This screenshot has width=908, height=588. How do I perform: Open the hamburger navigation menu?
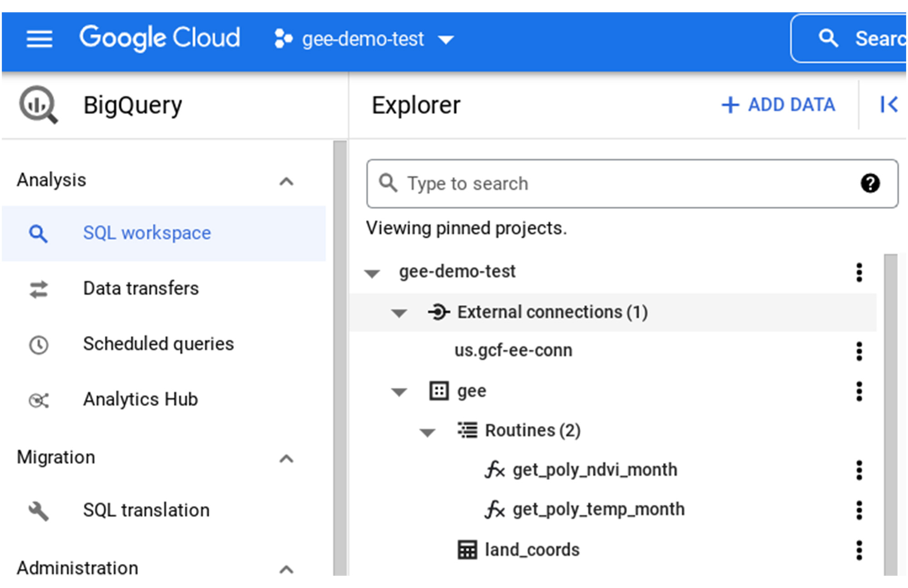(39, 39)
